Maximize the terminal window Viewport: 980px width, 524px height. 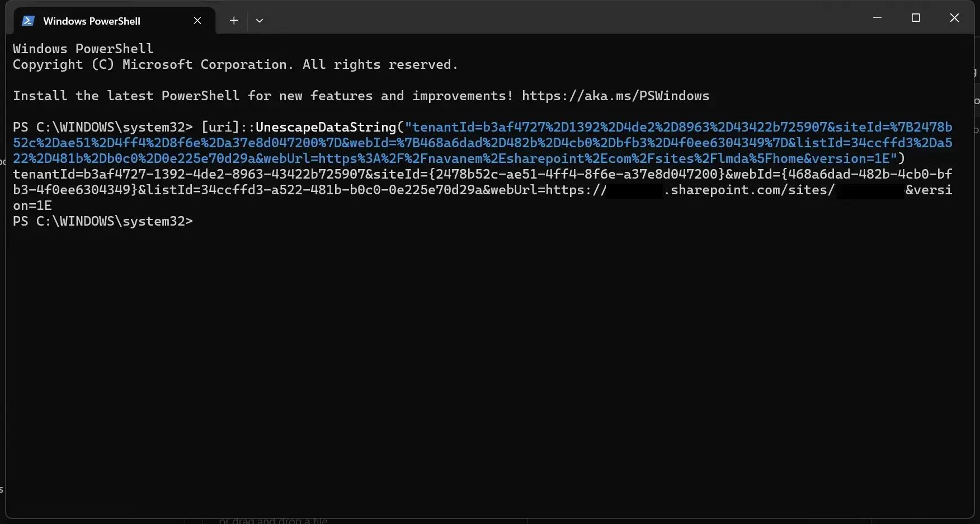tap(916, 18)
